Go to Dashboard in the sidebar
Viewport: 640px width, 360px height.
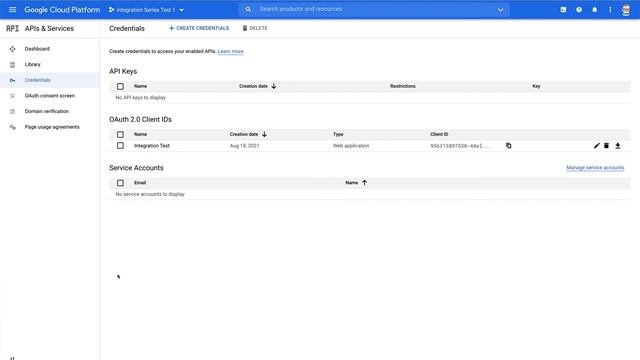(37, 49)
